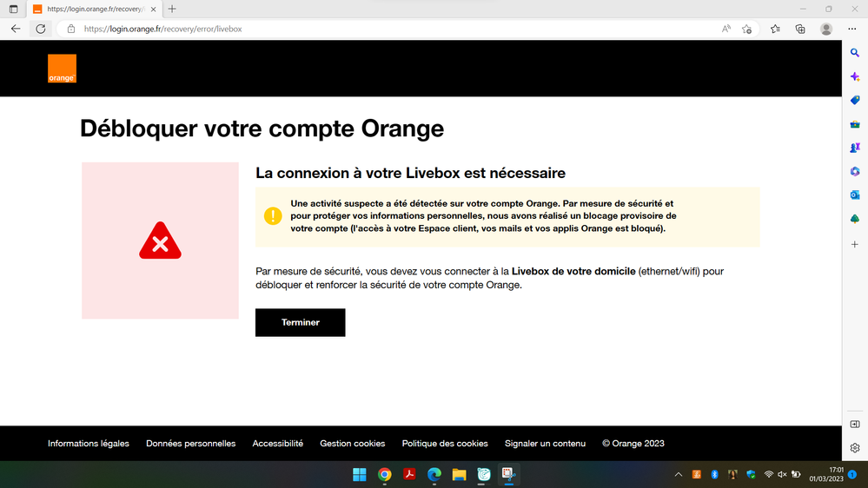The image size is (868, 488).
Task: Open sidebar Tools briefcase icon
Action: pyautogui.click(x=855, y=124)
